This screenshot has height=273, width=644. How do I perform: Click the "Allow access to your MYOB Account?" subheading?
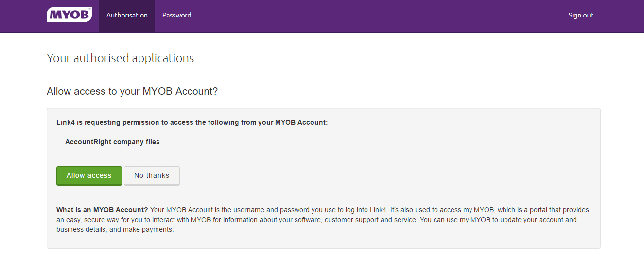pos(132,91)
